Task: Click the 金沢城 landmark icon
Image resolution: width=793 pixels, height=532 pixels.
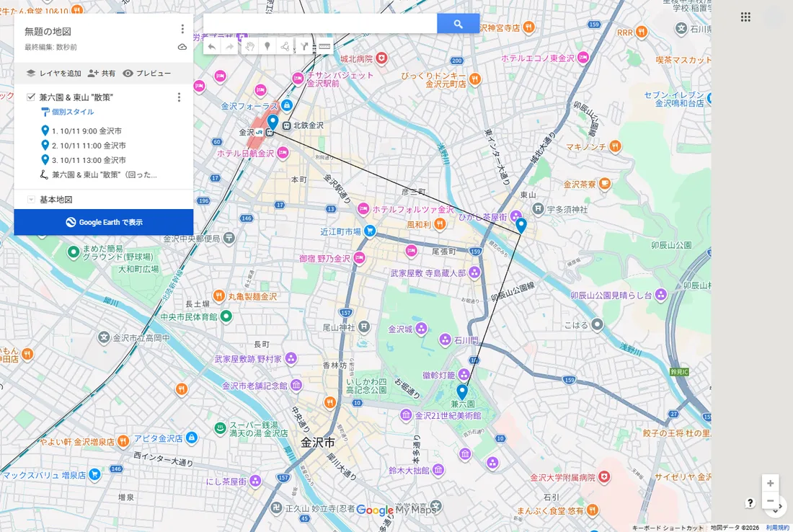Action: 421,329
